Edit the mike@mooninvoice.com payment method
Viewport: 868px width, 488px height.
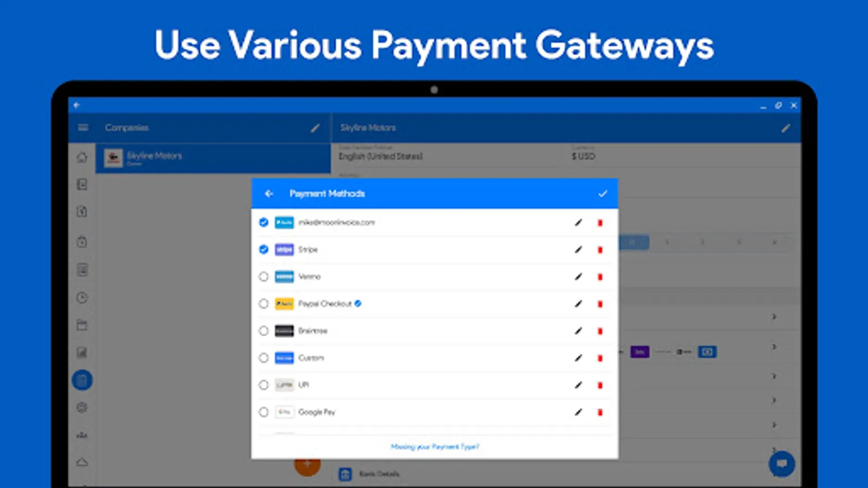click(578, 222)
